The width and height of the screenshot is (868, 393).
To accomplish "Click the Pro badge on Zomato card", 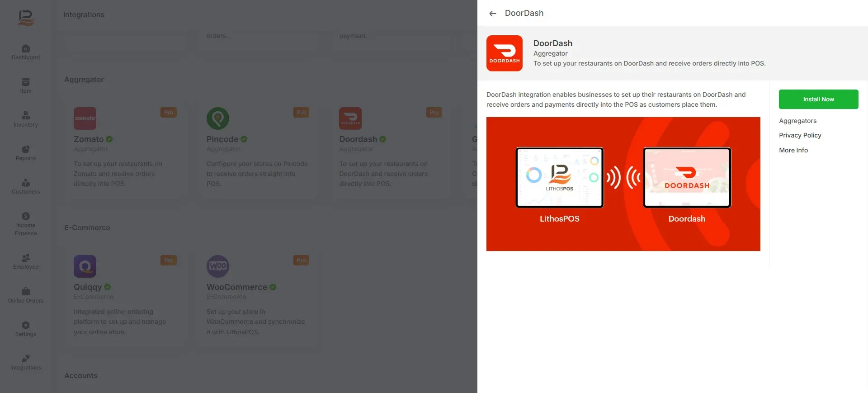I will click(169, 113).
